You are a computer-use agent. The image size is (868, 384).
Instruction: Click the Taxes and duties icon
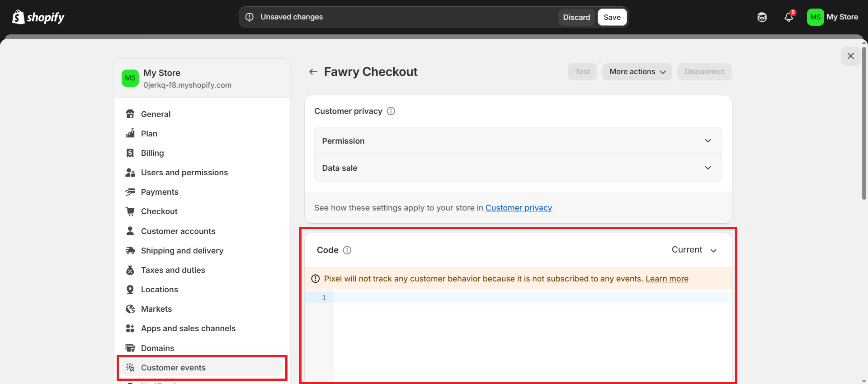point(130,270)
